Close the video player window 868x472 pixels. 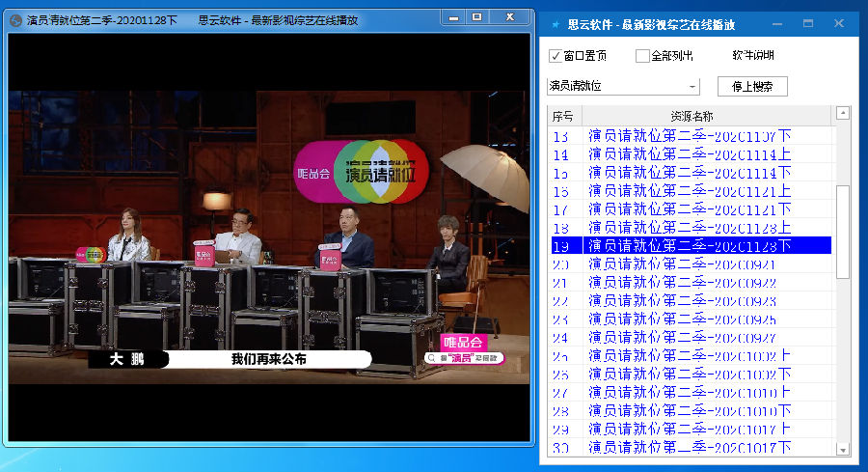coord(510,17)
